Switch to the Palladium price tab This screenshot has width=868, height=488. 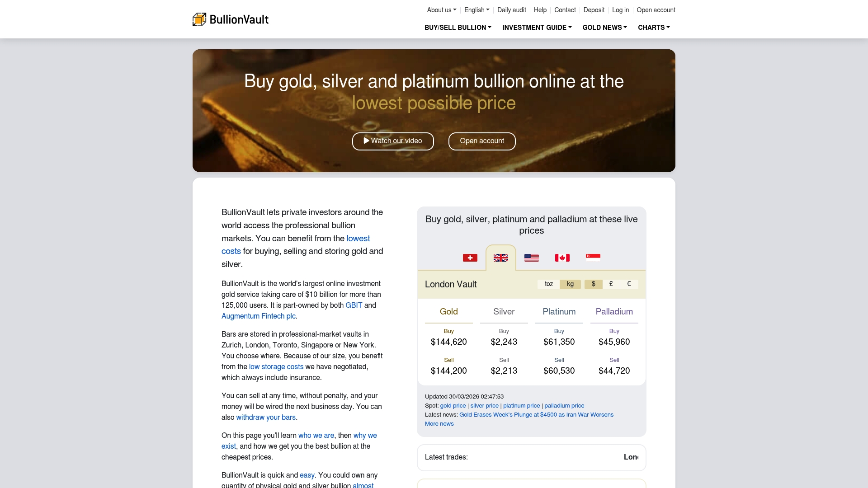coord(614,312)
